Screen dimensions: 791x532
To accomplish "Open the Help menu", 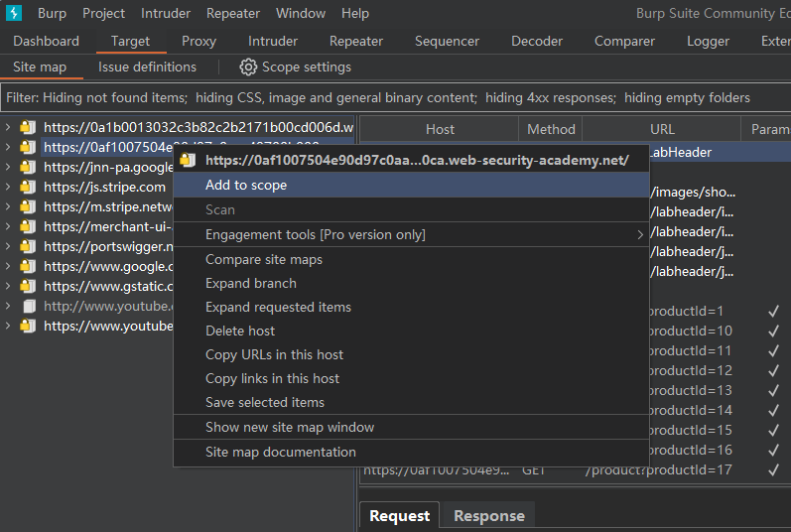I will [355, 13].
